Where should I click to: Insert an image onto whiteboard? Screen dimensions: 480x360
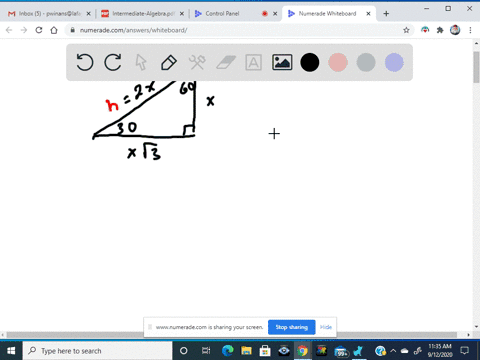pyautogui.click(x=282, y=62)
